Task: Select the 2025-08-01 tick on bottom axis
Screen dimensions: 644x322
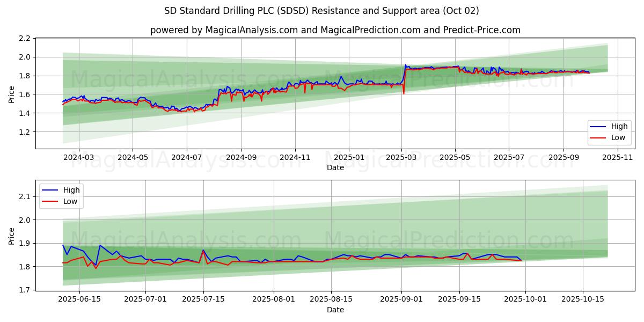Action: tap(274, 299)
